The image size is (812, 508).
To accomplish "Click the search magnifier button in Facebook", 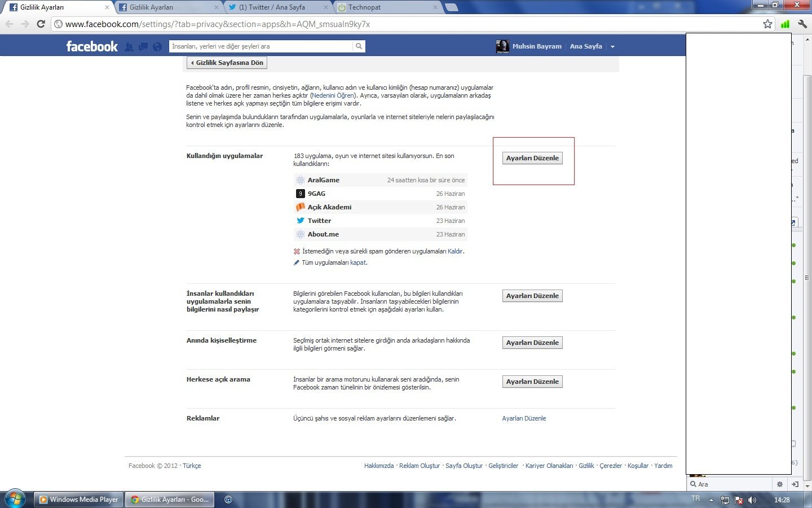I will [359, 46].
